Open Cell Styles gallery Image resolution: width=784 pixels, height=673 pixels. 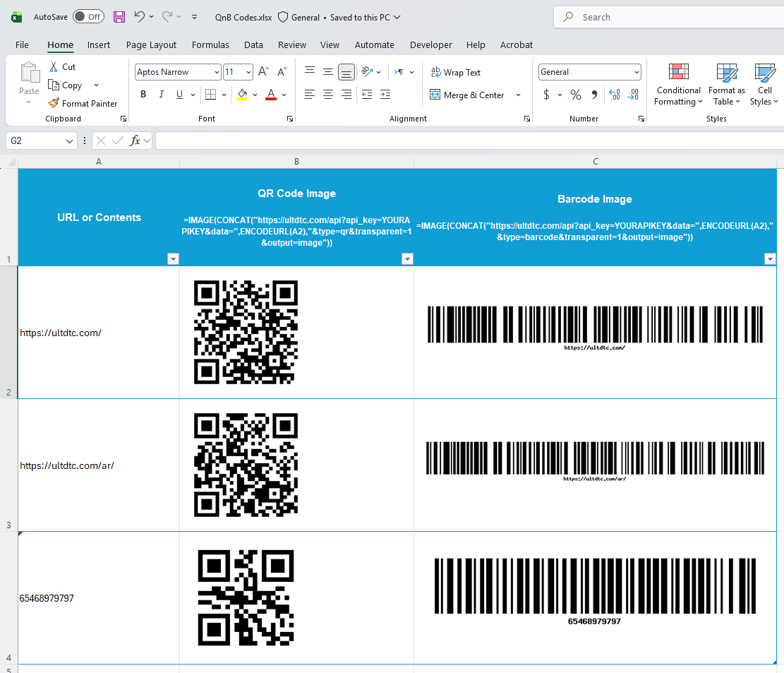point(764,85)
